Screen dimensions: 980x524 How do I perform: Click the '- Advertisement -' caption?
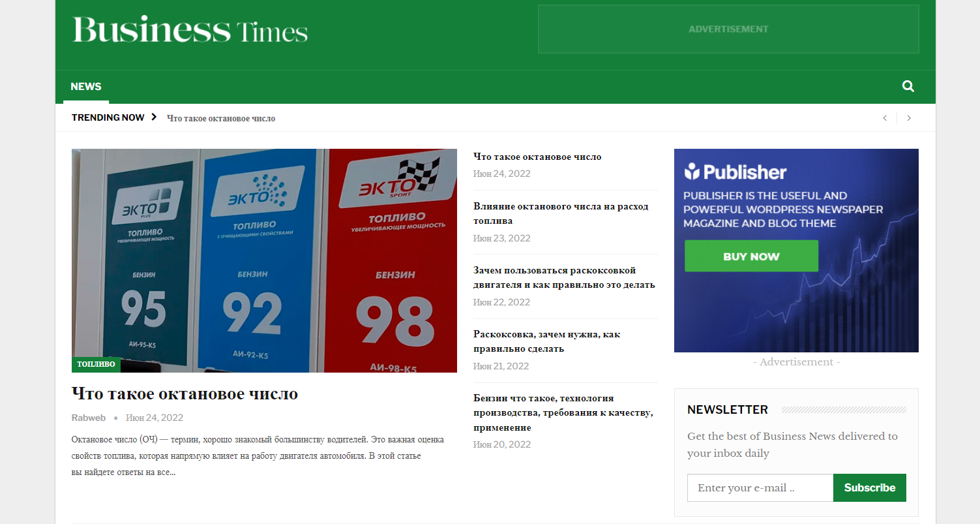pyautogui.click(x=796, y=362)
